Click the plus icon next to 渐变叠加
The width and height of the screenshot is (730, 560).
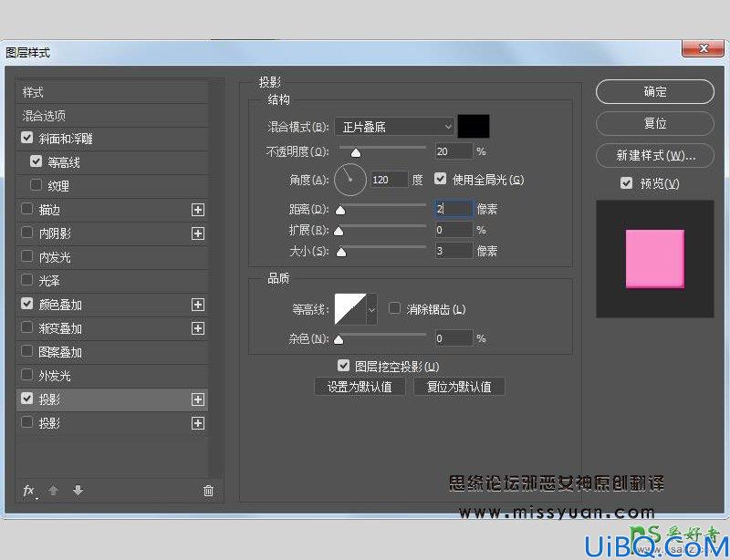(x=198, y=328)
